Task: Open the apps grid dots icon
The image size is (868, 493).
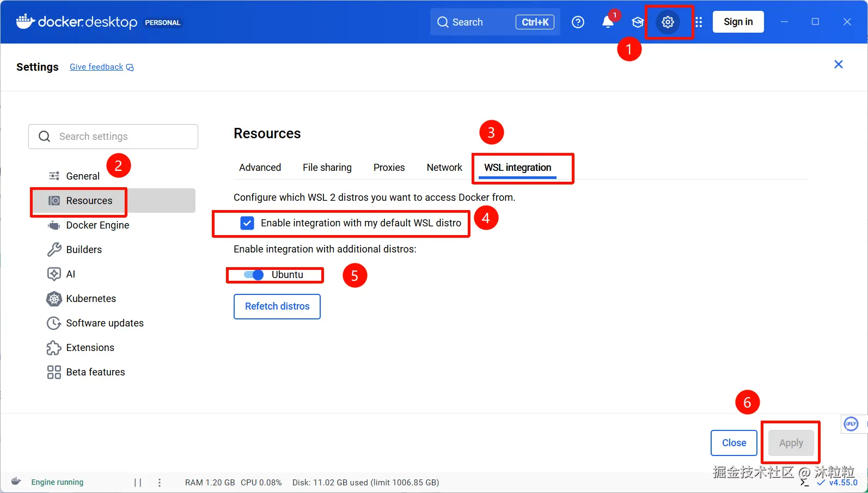Action: 699,22
